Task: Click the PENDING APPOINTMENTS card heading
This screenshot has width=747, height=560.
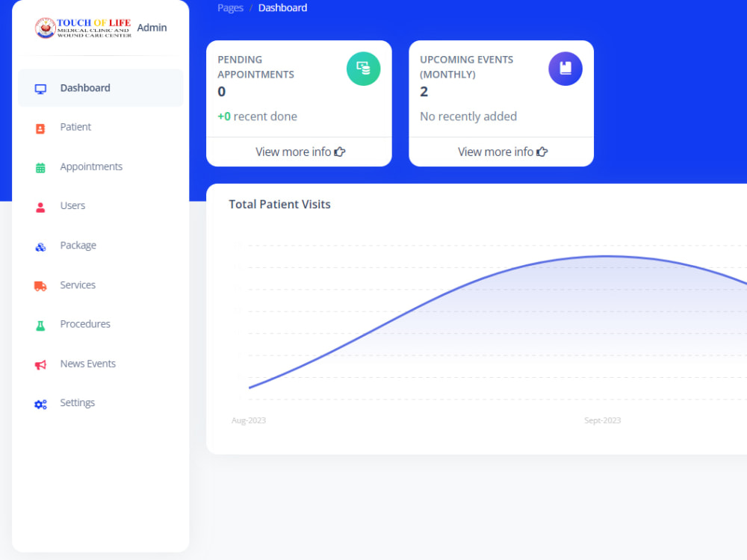Action: tap(255, 67)
